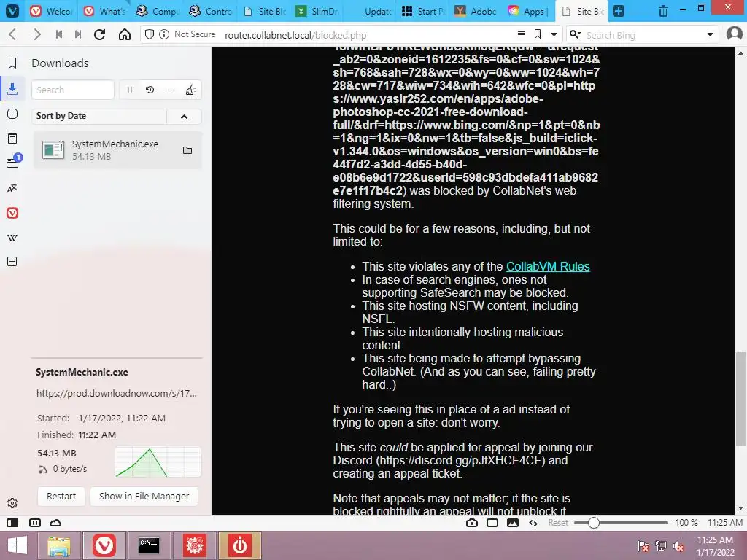Pause downloads button
747x560 pixels.
(x=130, y=90)
